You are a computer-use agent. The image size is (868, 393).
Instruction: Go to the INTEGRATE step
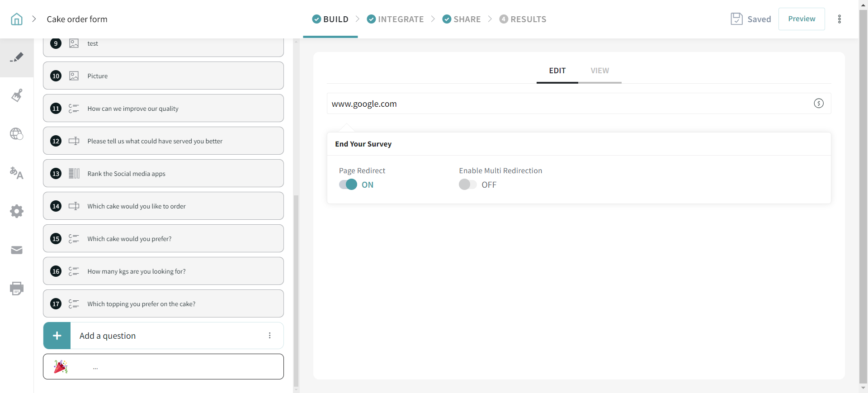coord(395,19)
